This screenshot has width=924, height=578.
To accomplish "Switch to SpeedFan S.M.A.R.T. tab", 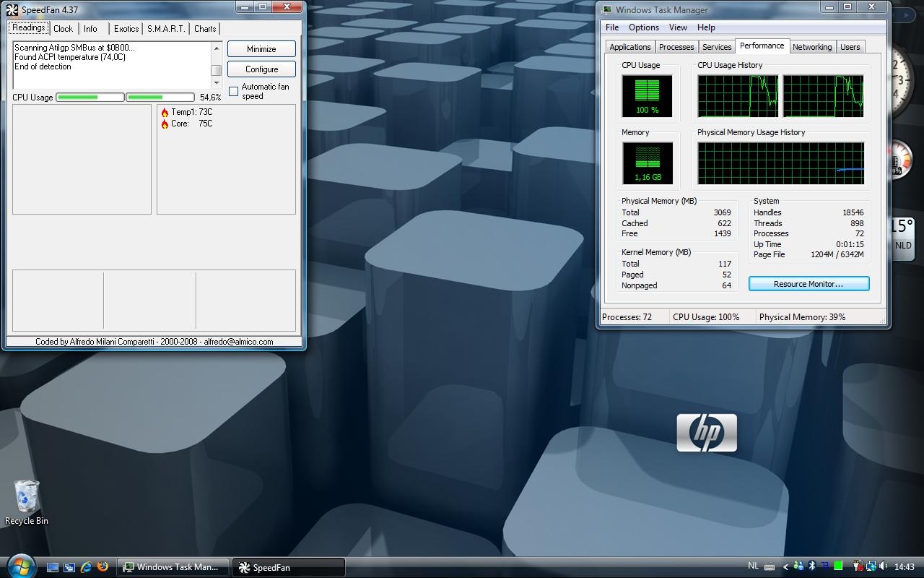I will pyautogui.click(x=166, y=29).
